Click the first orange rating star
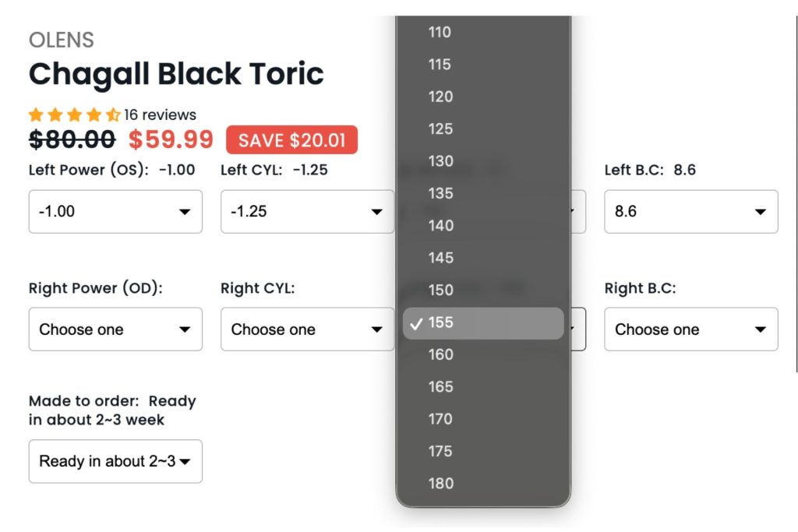This screenshot has width=798, height=532. click(x=36, y=114)
